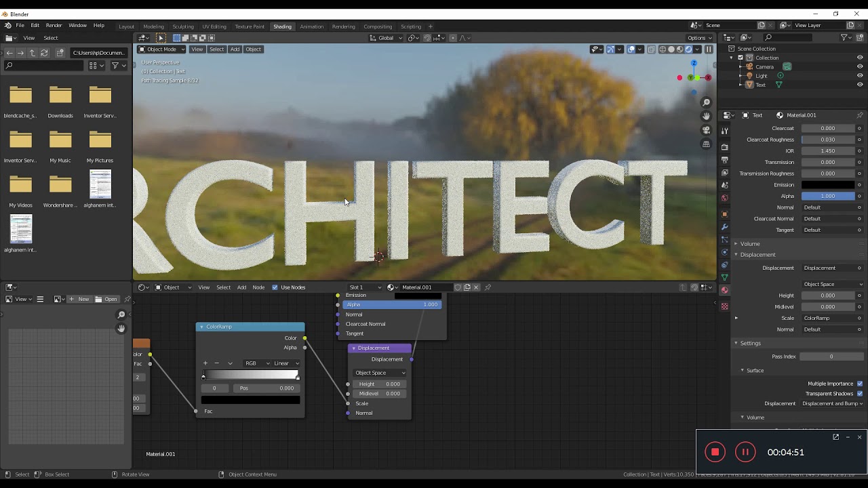This screenshot has height=488, width=868.
Task: Switch perspective/orthographic with the grid icon
Action: tap(706, 144)
